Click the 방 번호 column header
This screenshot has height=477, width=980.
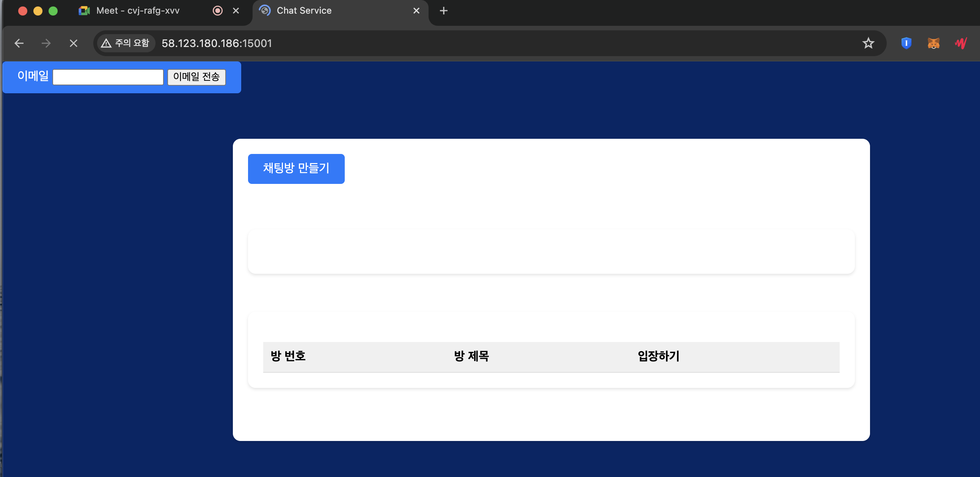click(288, 356)
